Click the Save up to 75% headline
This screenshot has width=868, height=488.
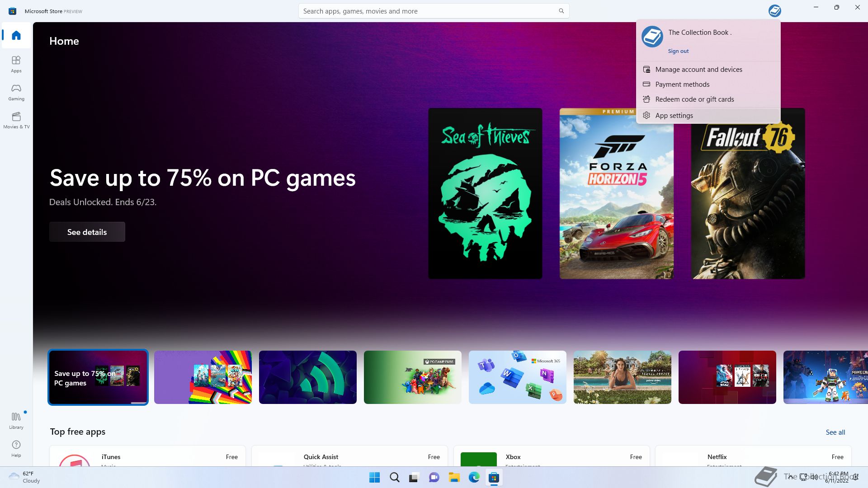tap(203, 178)
